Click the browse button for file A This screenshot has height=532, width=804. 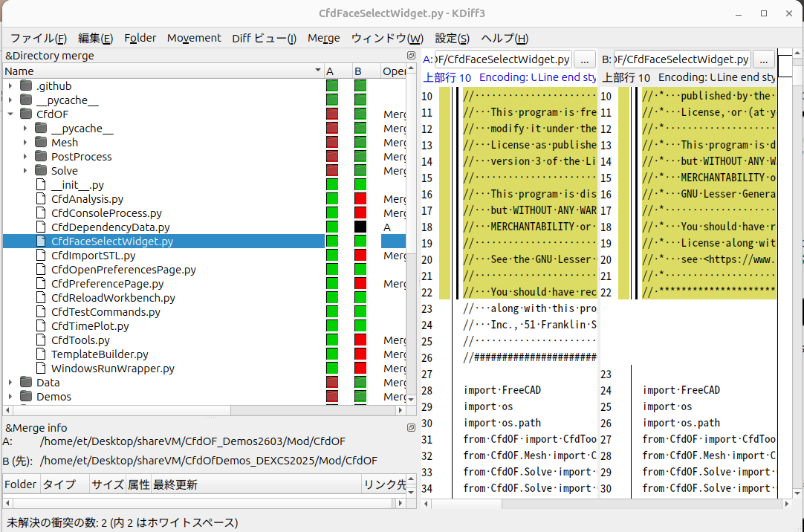point(584,59)
